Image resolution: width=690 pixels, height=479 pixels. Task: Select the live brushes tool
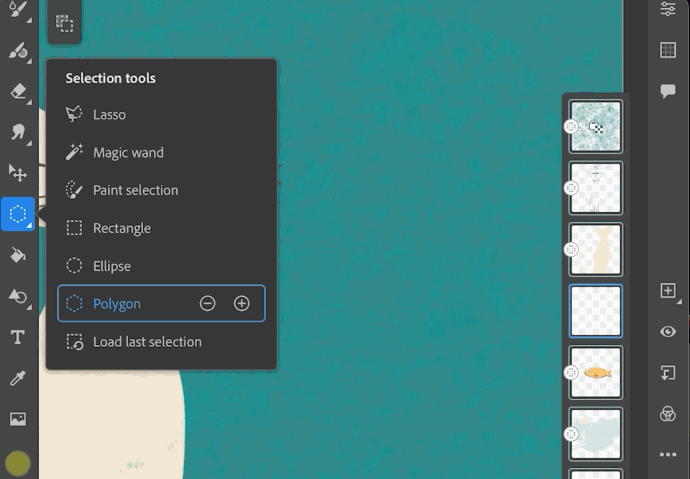point(18,51)
